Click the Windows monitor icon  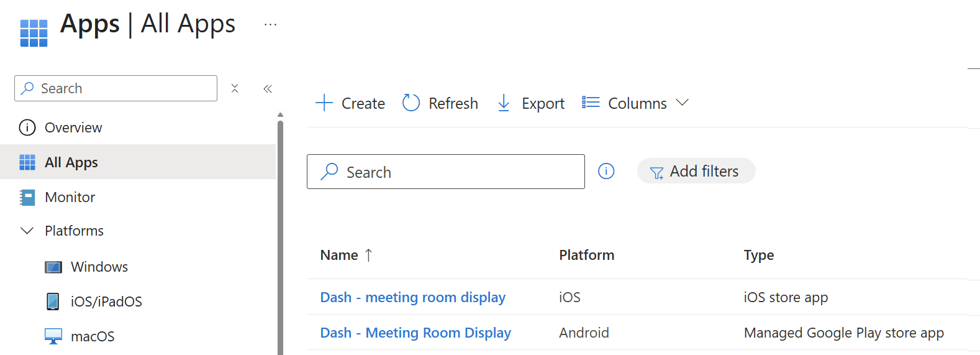tap(53, 267)
